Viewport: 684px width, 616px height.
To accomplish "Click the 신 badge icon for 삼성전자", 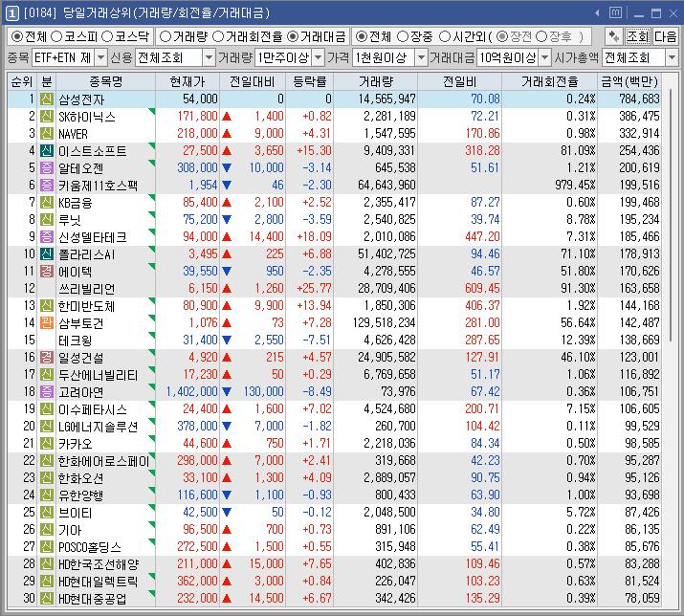I will pos(47,99).
